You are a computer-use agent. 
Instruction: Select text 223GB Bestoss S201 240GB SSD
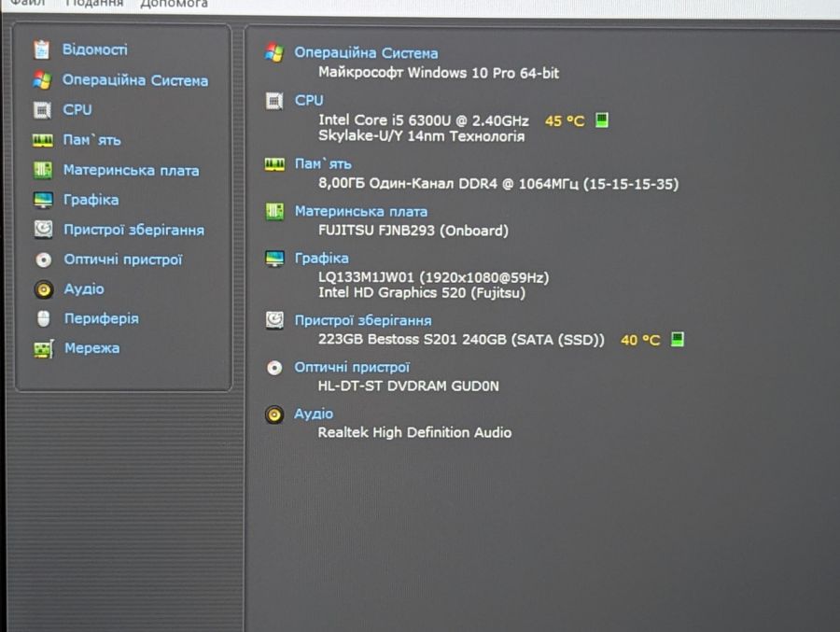click(x=461, y=340)
